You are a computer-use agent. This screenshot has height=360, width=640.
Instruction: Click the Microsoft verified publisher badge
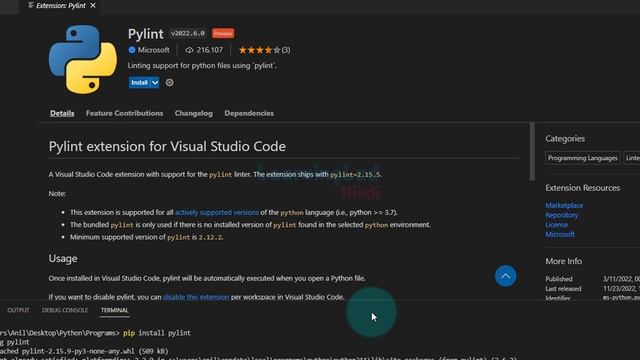pyautogui.click(x=132, y=50)
